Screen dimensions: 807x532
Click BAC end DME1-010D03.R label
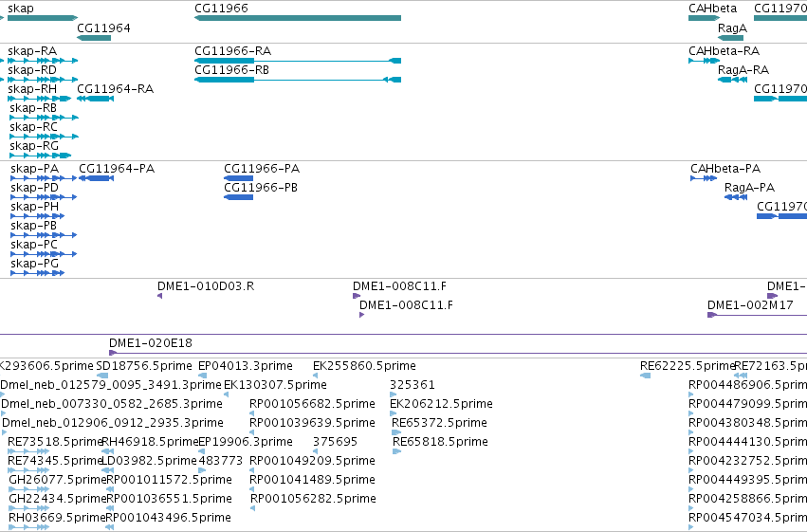click(206, 286)
